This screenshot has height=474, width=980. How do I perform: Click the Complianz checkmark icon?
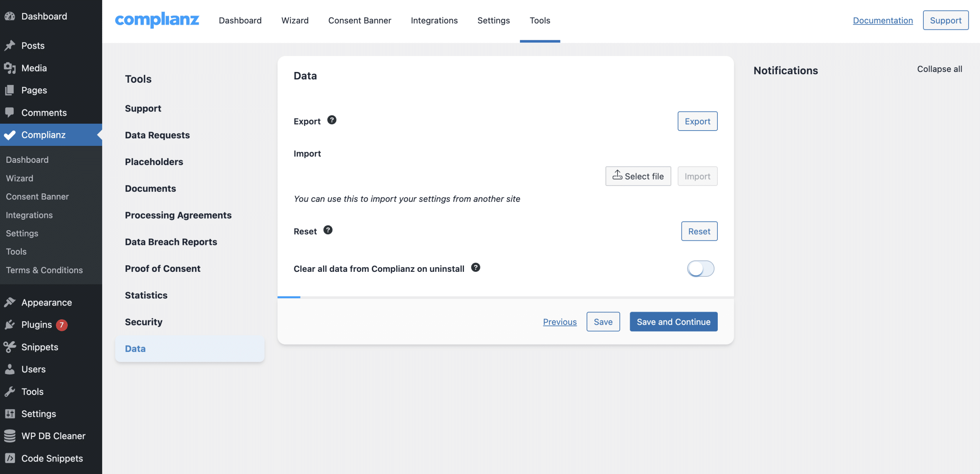pos(10,135)
